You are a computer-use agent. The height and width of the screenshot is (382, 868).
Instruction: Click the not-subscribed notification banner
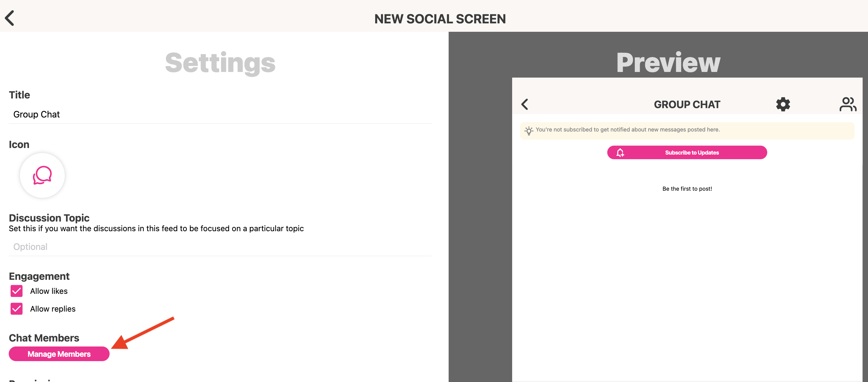point(687,130)
